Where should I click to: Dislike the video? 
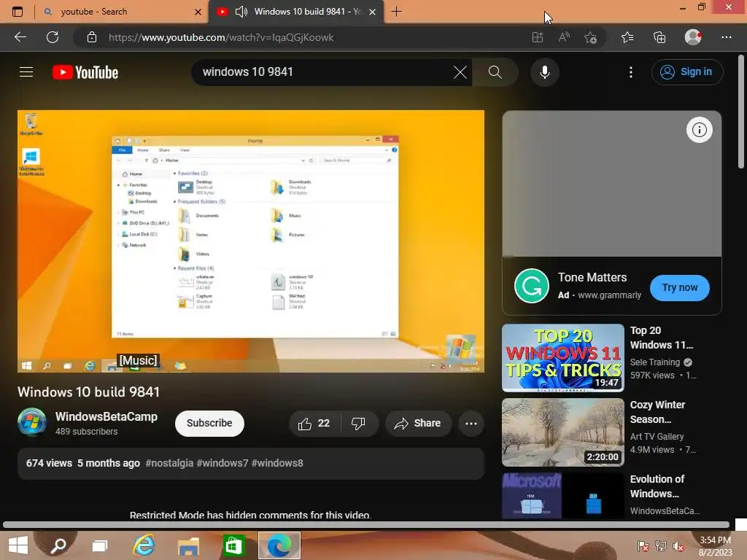point(358,424)
